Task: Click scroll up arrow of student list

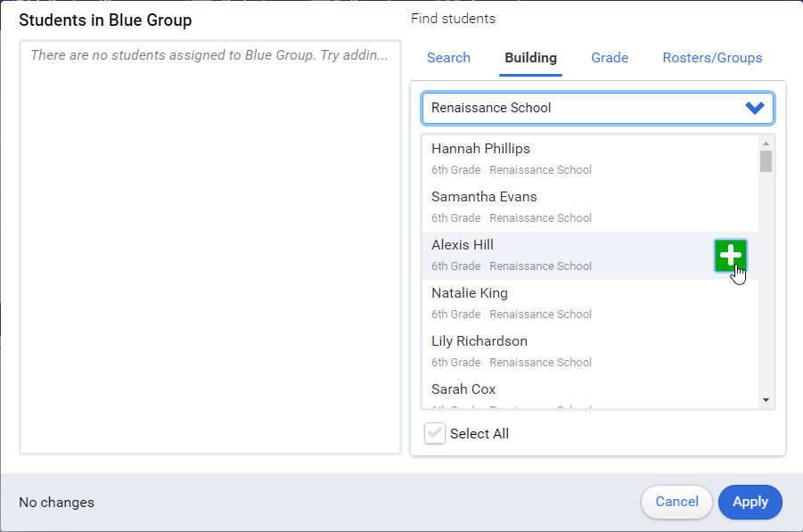Action: click(x=766, y=143)
